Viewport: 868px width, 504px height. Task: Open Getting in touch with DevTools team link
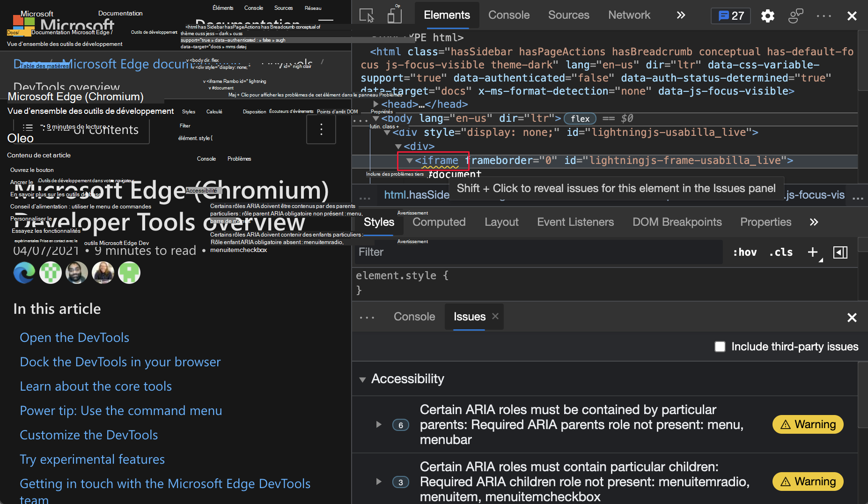(165, 490)
